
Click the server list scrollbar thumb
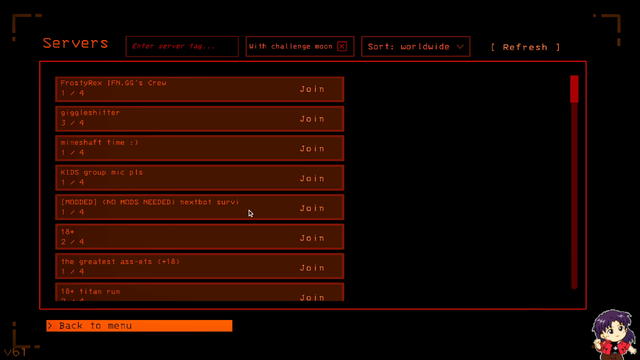coord(574,89)
